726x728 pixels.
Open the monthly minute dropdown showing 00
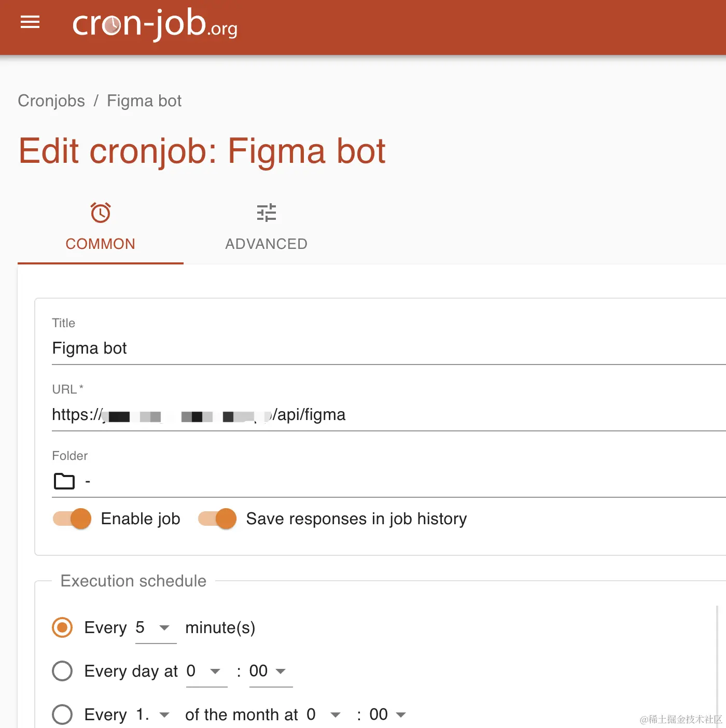[391, 715]
